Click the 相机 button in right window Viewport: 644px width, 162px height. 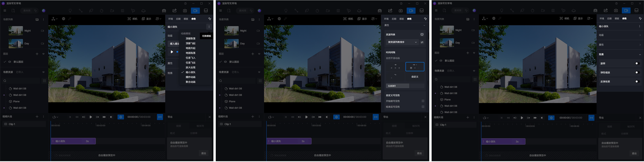click(x=565, y=18)
